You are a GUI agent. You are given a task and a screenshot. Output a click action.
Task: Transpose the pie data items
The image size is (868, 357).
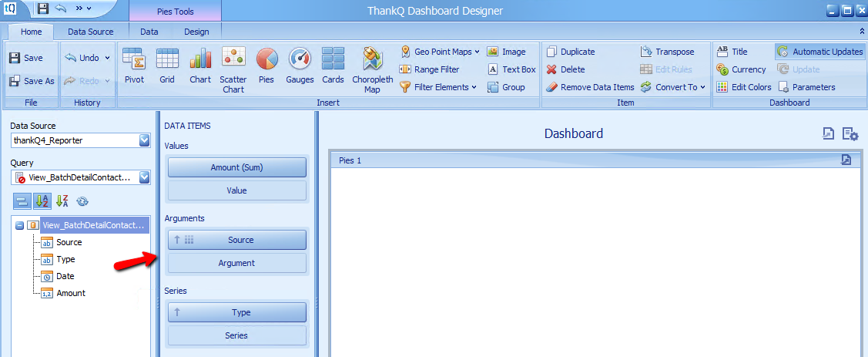(667, 52)
